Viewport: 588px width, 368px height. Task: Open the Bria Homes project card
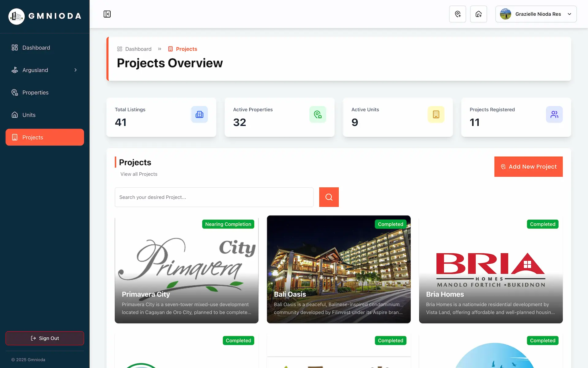(491, 269)
